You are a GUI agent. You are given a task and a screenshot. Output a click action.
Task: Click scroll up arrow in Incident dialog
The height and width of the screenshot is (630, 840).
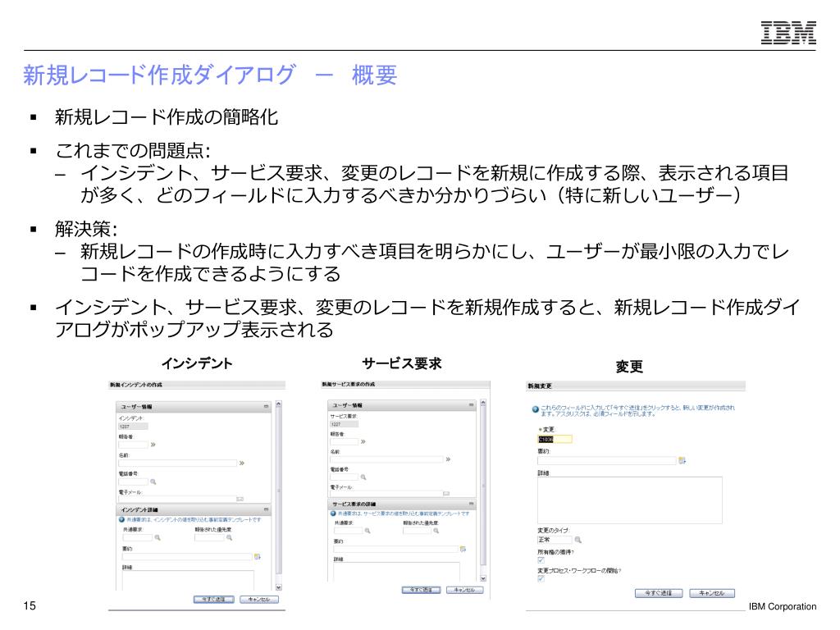pyautogui.click(x=279, y=404)
